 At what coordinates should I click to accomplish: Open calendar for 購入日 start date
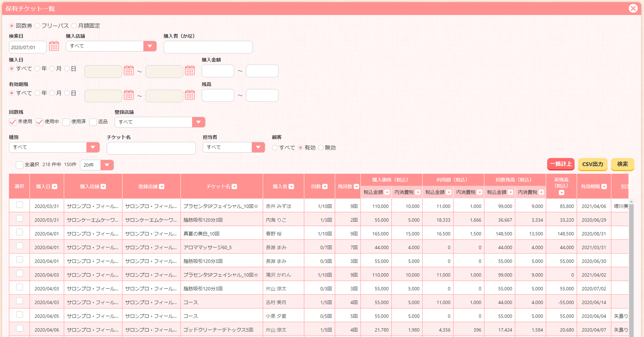tap(129, 70)
